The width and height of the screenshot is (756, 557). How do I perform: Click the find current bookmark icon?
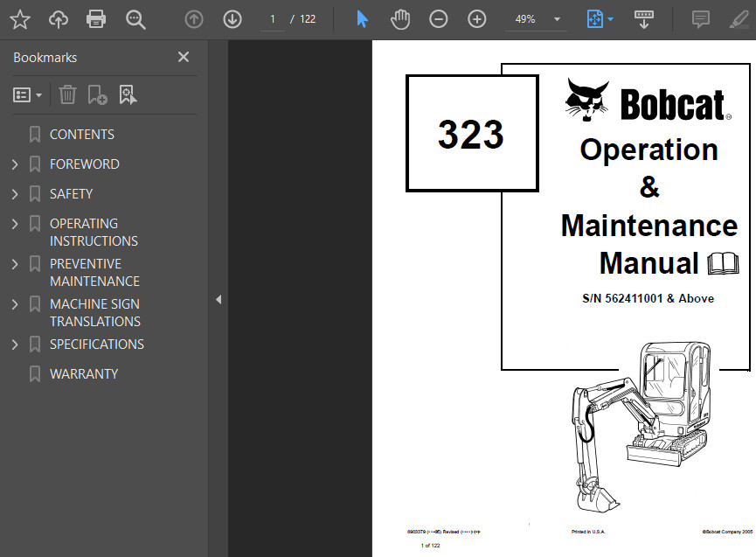coord(128,94)
